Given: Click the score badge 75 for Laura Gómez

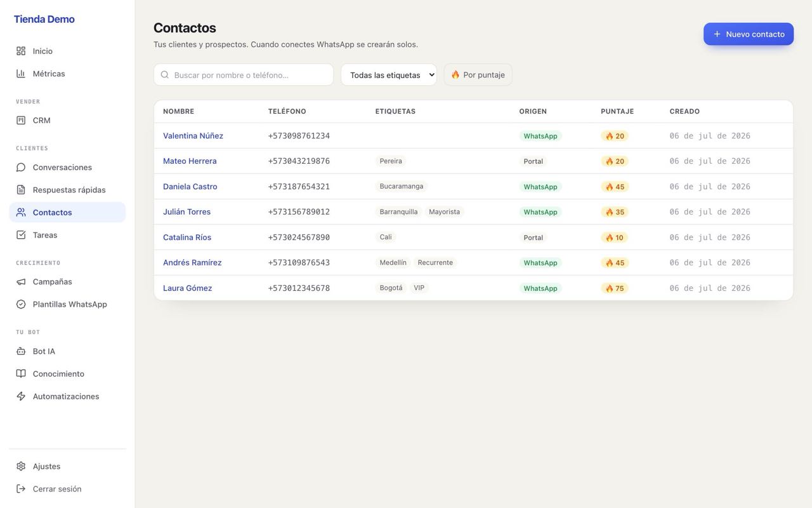Looking at the screenshot, I should [615, 288].
